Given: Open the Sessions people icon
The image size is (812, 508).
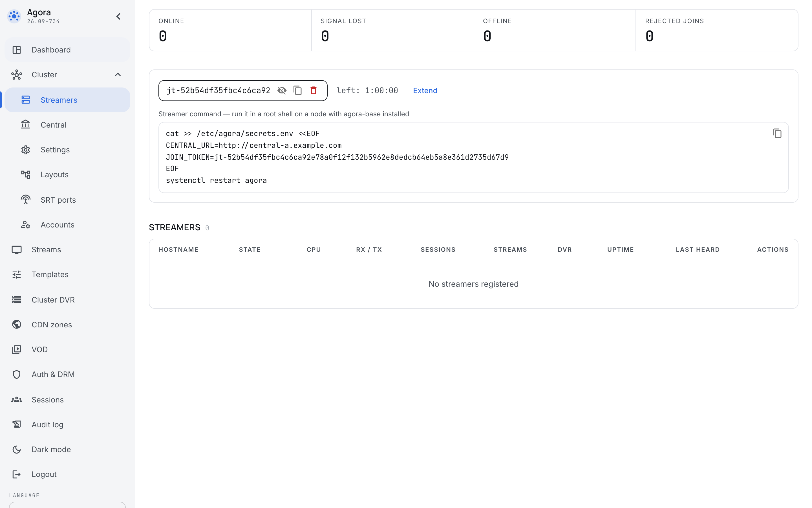Looking at the screenshot, I should click(x=16, y=399).
